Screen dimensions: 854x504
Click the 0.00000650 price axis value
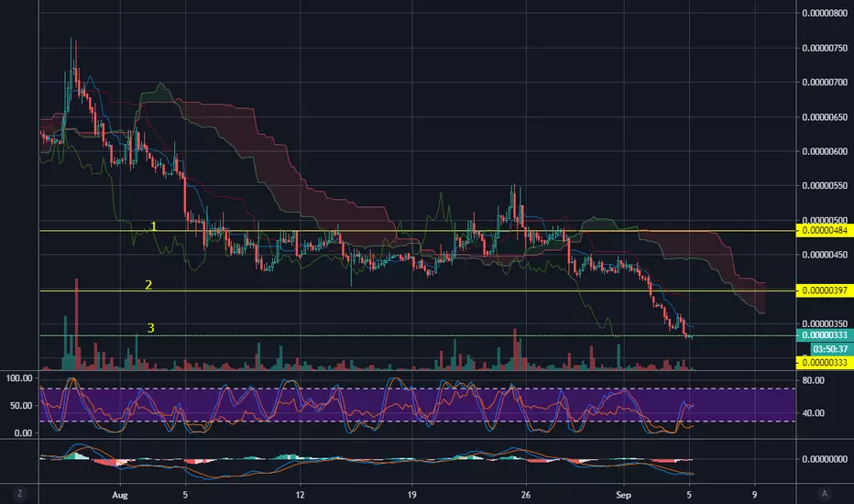click(825, 117)
